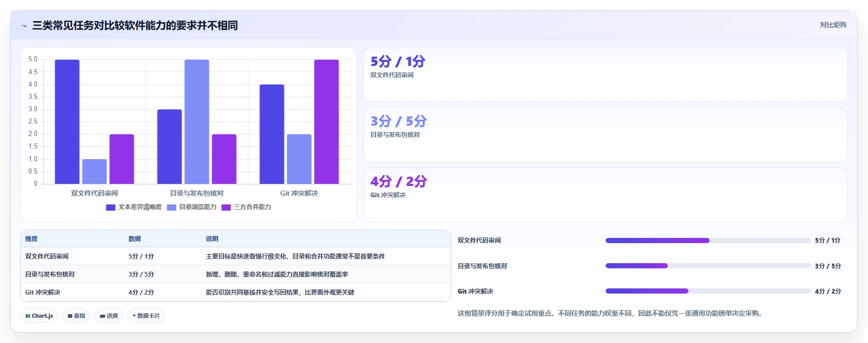The width and height of the screenshot is (868, 343).
Task: Click the 5分 / 1分 table cell
Action: click(x=141, y=256)
